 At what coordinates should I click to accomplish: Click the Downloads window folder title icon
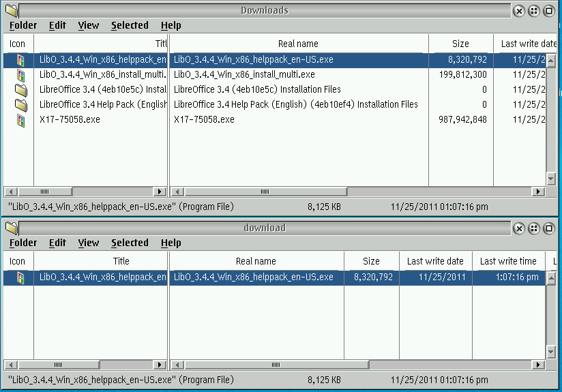tap(12, 11)
